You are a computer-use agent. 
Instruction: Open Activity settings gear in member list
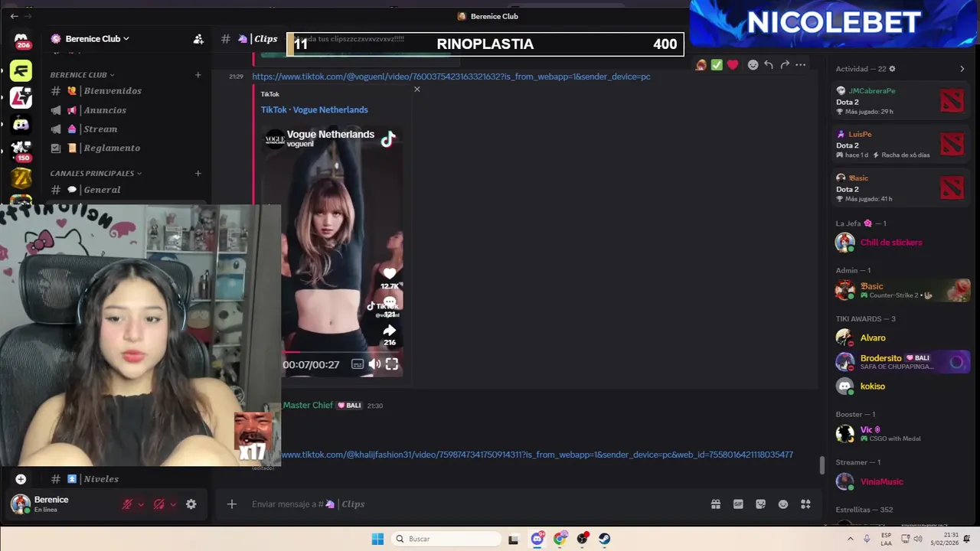[892, 69]
